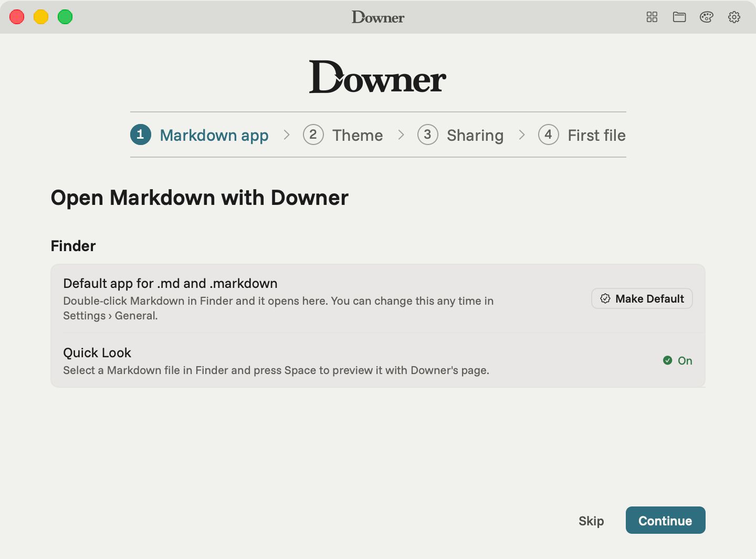
Task: Click the step 1 number circle
Action: [141, 134]
